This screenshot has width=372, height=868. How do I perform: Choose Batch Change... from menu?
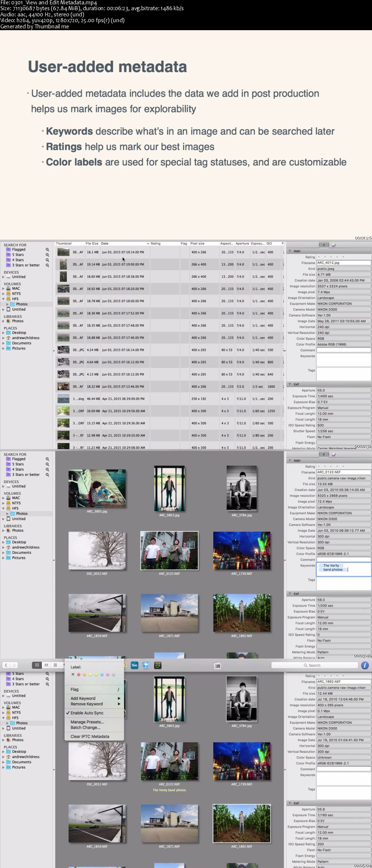(x=85, y=728)
